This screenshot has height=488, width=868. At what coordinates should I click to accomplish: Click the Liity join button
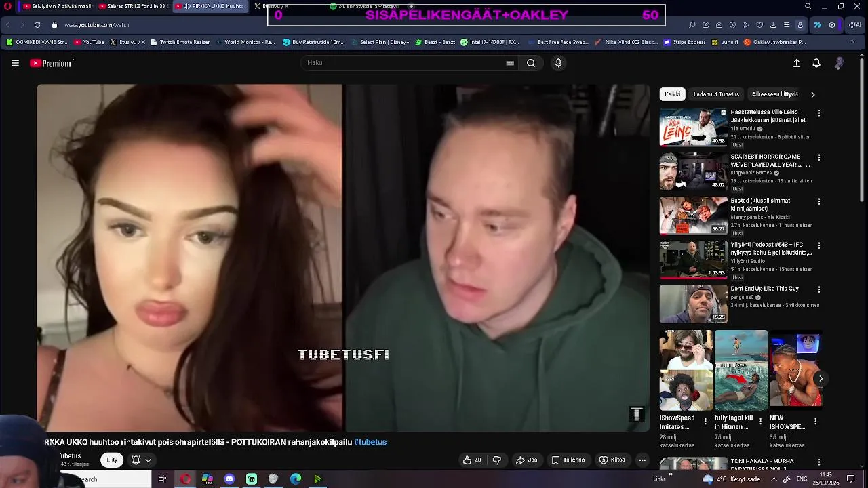pos(112,460)
